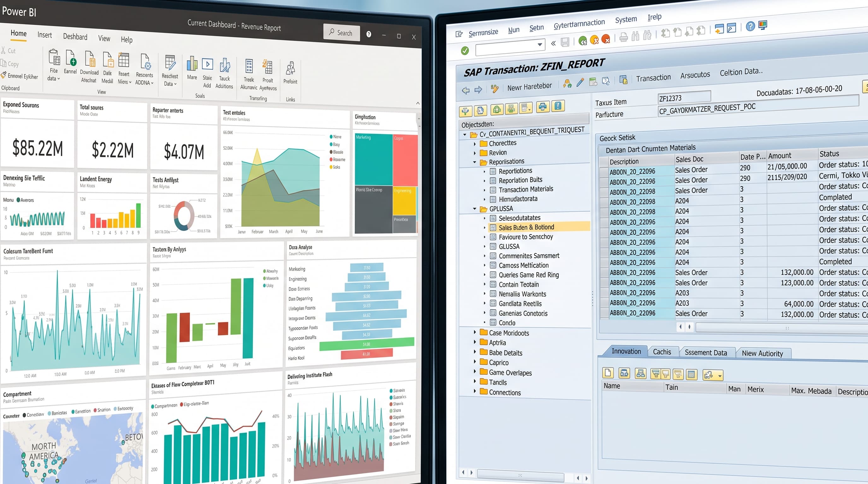The height and width of the screenshot is (484, 868).
Task: Click the Celtion Data.. button
Action: pyautogui.click(x=741, y=72)
